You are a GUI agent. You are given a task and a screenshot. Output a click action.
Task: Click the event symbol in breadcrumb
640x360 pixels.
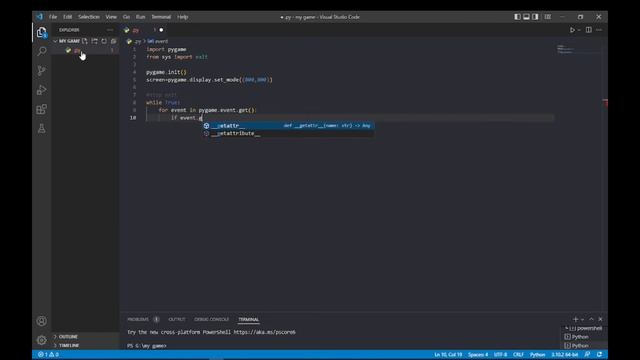tap(158, 41)
